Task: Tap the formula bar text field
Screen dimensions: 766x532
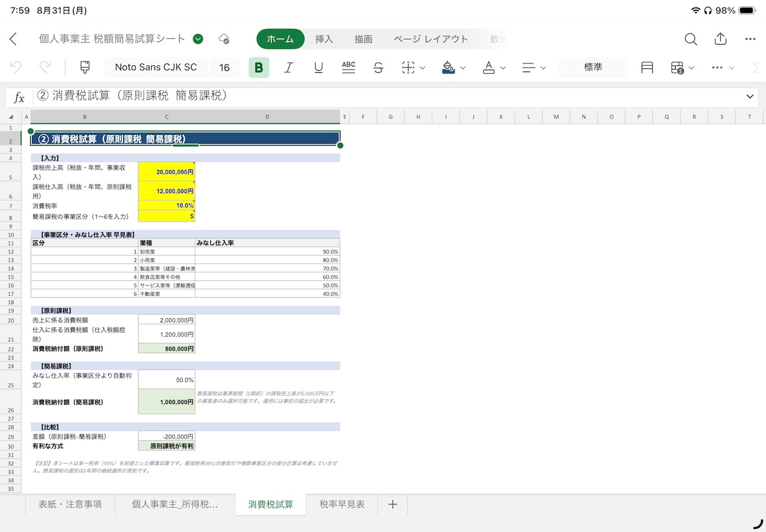Action: 386,97
